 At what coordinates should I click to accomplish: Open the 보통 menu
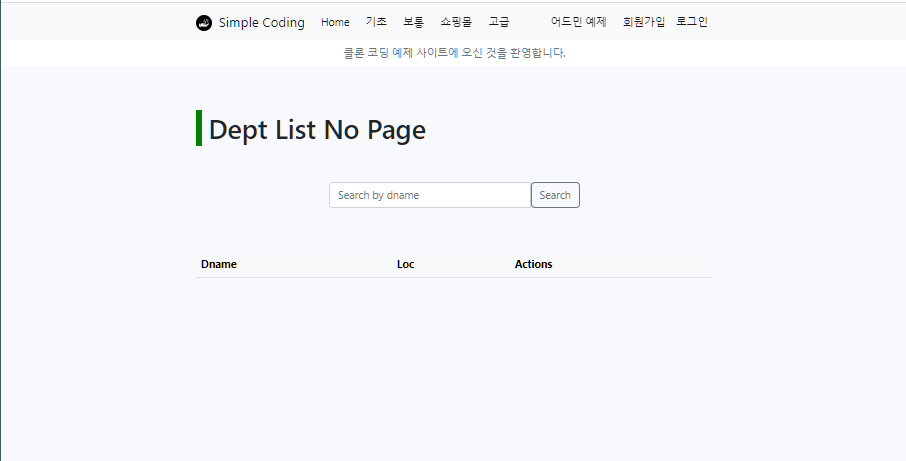414,22
